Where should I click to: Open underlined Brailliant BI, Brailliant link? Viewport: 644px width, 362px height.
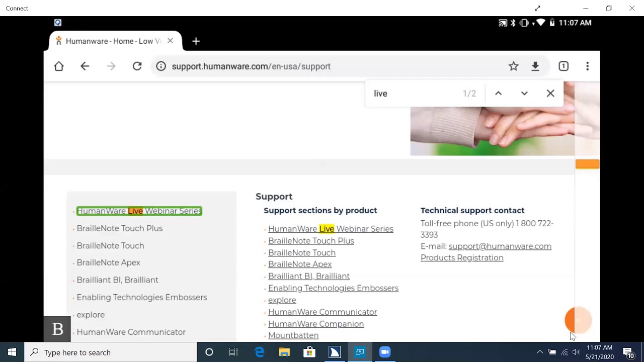pos(309,276)
